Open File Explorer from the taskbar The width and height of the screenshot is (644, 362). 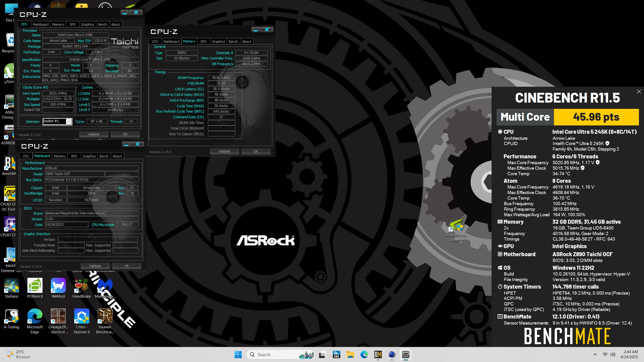(x=350, y=355)
